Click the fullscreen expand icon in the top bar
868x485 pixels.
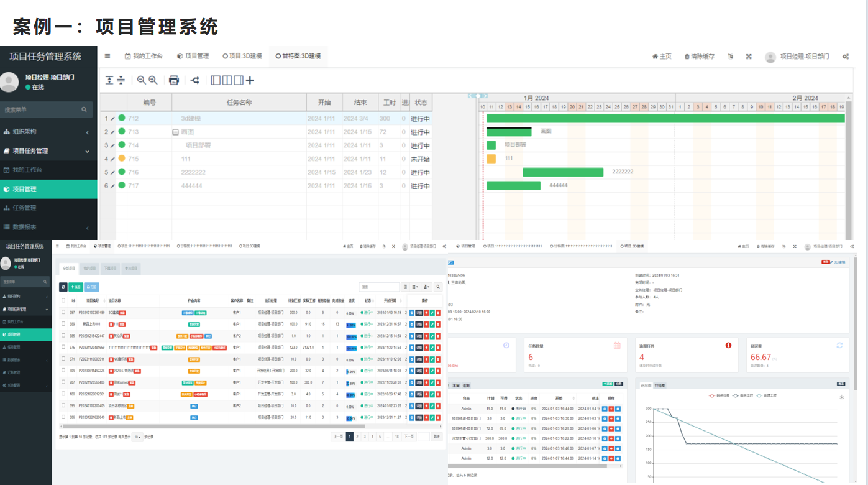(748, 56)
